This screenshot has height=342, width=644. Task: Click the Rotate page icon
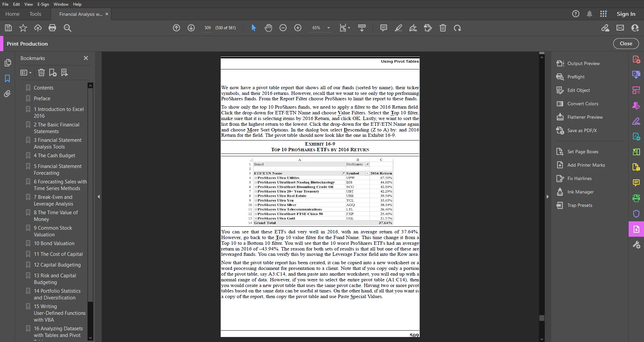click(x=458, y=28)
